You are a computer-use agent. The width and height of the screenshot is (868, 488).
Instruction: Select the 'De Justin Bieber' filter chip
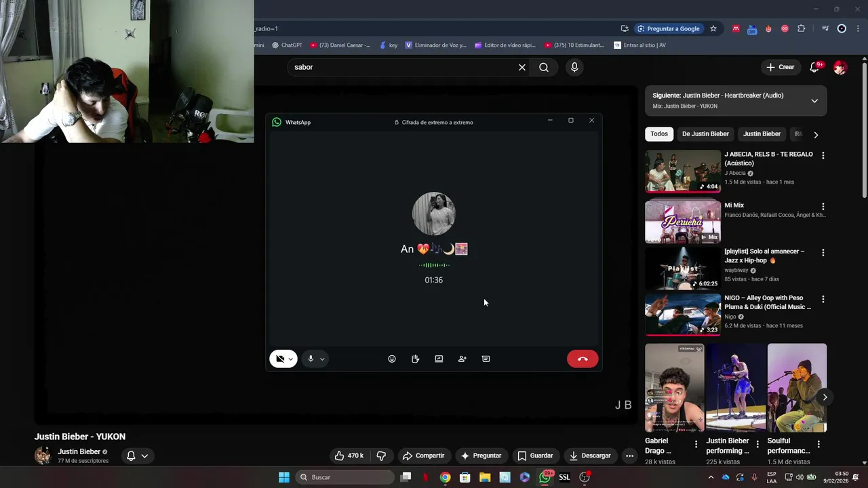[x=705, y=134]
